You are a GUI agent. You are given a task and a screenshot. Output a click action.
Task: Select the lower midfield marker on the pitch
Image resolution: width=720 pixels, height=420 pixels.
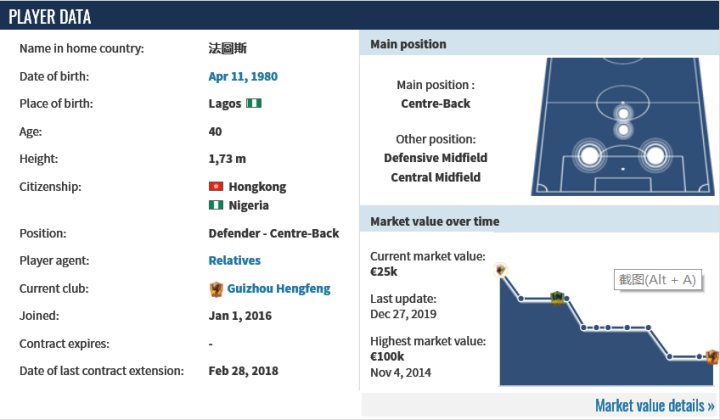[x=623, y=130]
